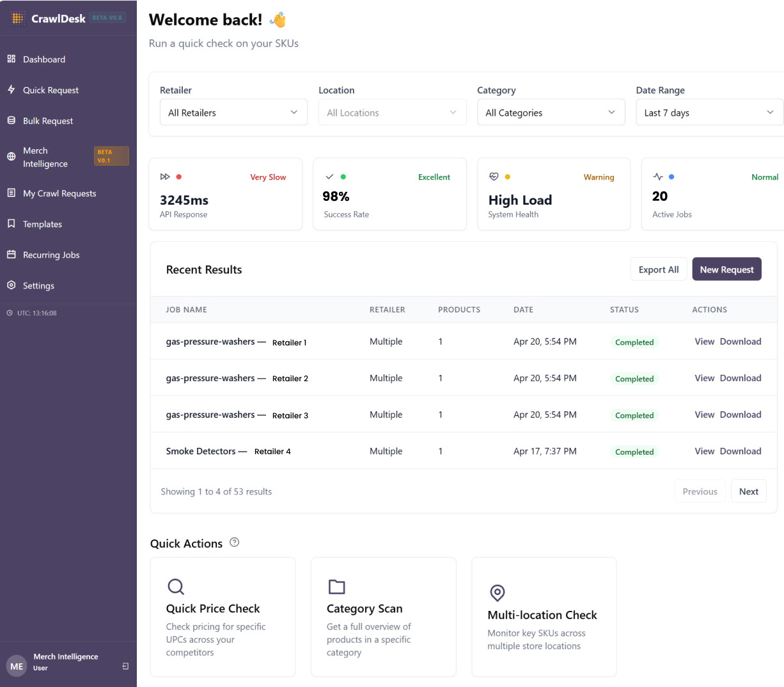Open Settings from the sidebar
Viewport: 784px width, 687px height.
(38, 286)
